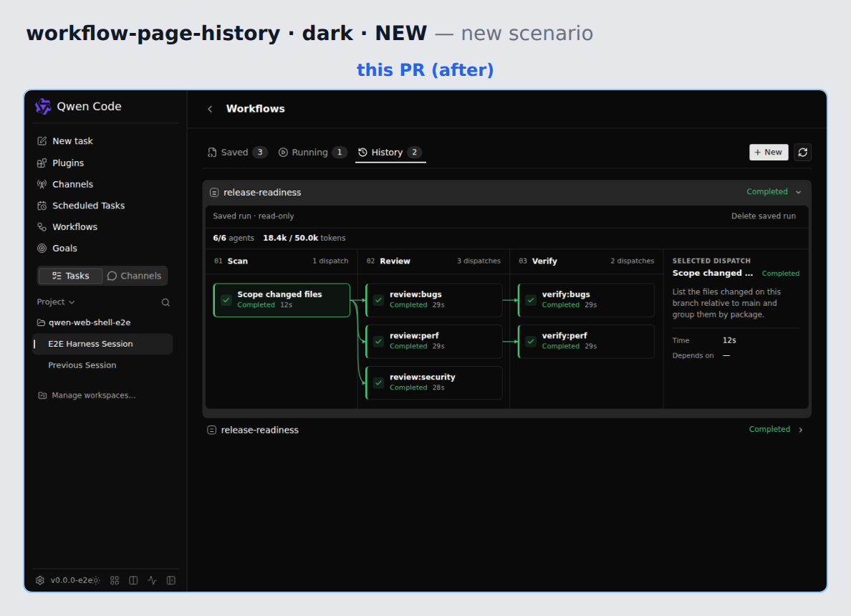851x616 pixels.
Task: Click the 3 dispatches count label
Action: click(x=479, y=261)
